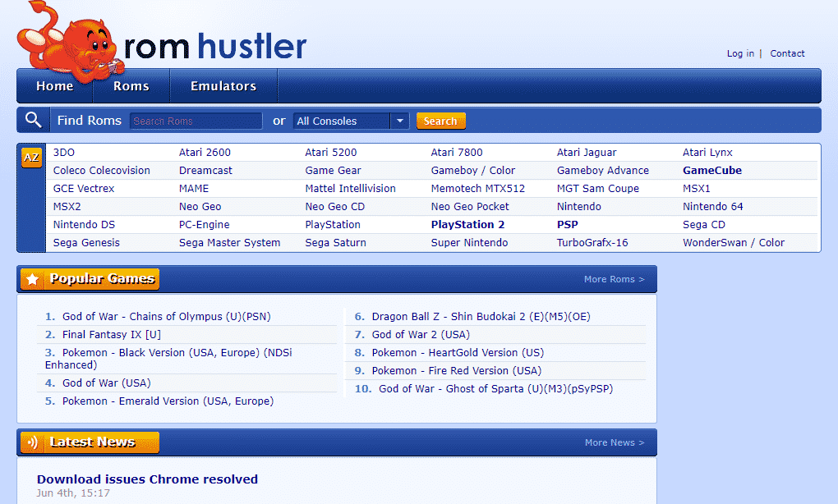Select the Atari 5200 console
This screenshot has width=838, height=504.
[x=331, y=152]
